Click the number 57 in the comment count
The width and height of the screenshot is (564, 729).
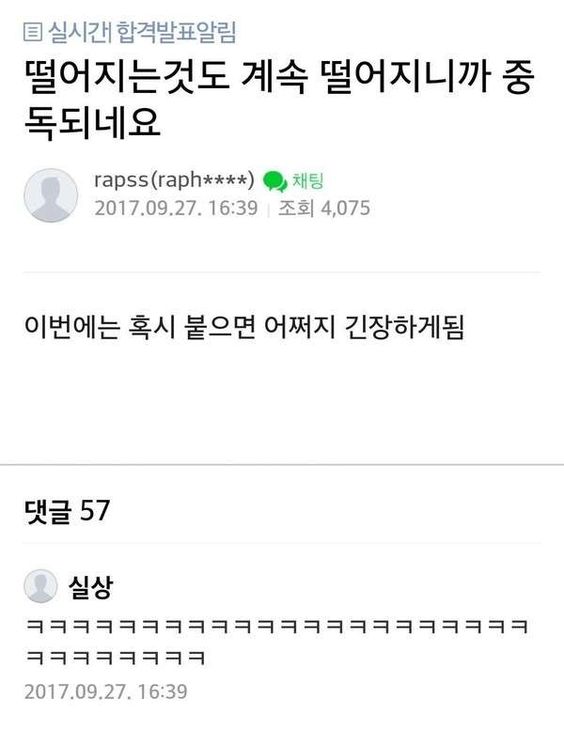95,510
